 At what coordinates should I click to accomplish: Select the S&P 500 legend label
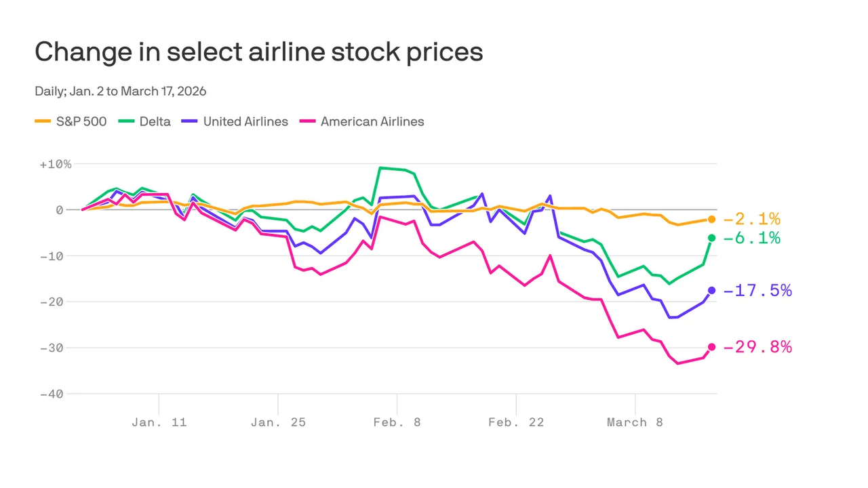(81, 122)
